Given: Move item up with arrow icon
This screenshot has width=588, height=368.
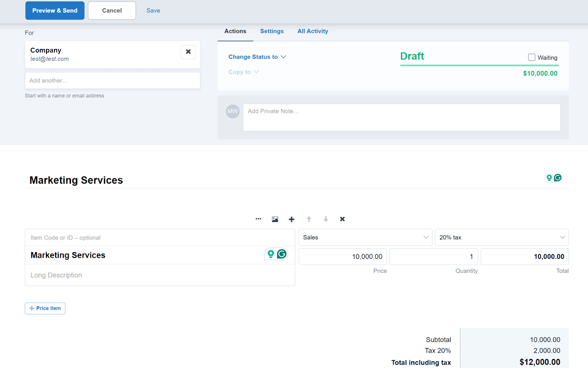Looking at the screenshot, I should point(309,219).
